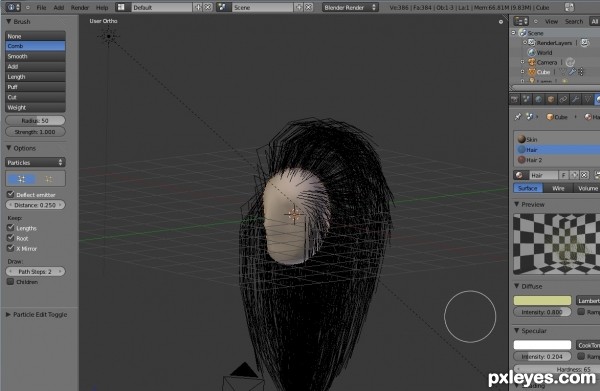
Task: Open the File menu
Action: click(41, 7)
